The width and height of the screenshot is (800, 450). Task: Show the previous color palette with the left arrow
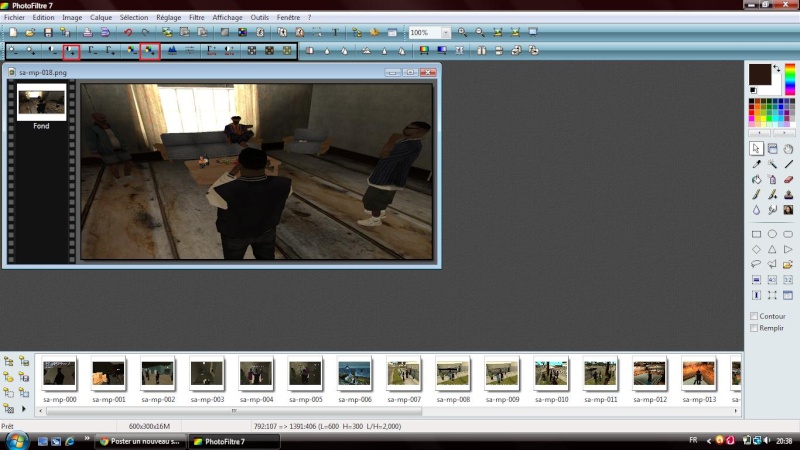pos(760,133)
